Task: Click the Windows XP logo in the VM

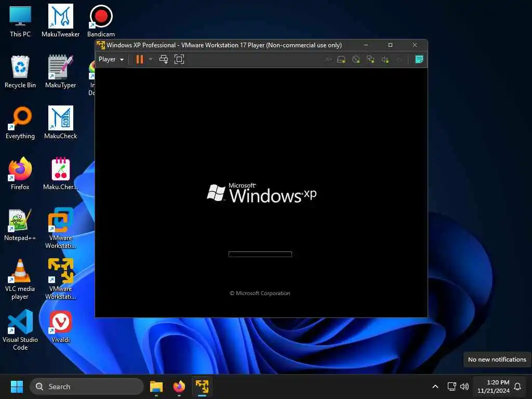Action: (262, 193)
